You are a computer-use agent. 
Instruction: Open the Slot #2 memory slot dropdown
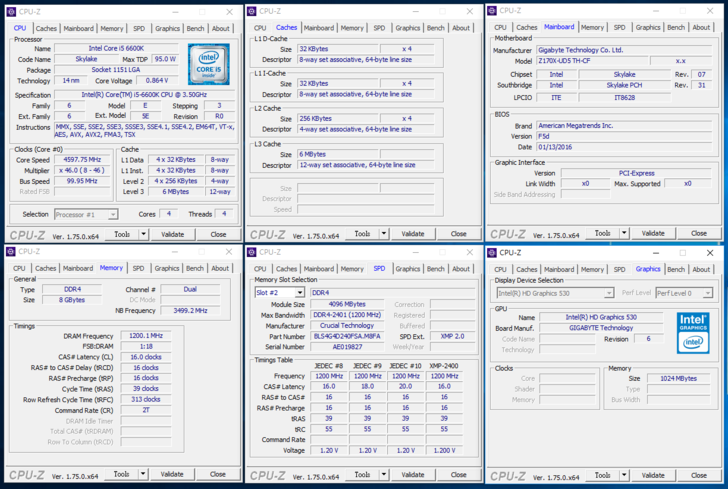[x=280, y=293]
